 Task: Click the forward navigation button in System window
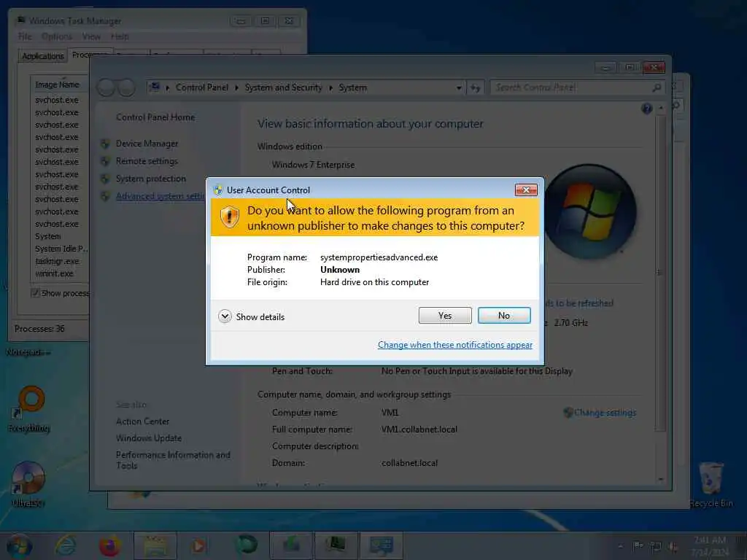[x=127, y=87]
